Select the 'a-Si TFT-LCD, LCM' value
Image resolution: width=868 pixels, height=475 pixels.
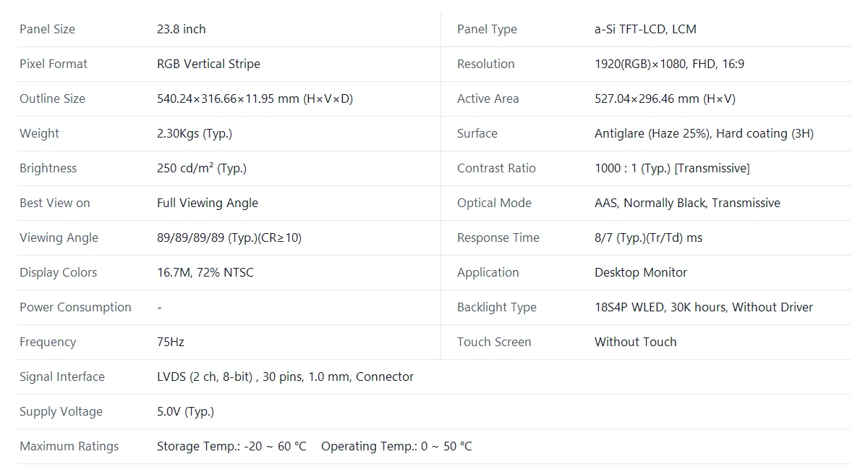click(x=645, y=29)
